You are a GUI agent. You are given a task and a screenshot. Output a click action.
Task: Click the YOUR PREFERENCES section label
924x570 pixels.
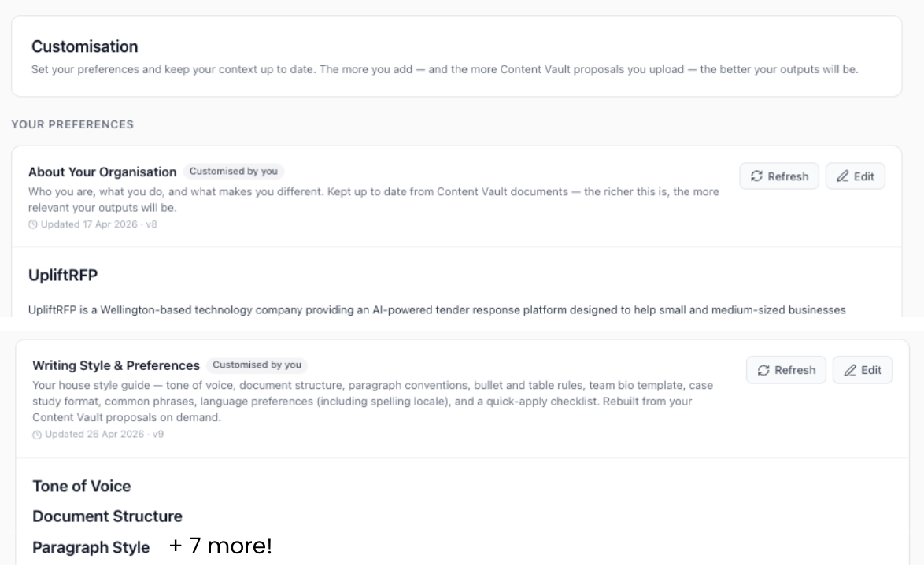(x=72, y=124)
